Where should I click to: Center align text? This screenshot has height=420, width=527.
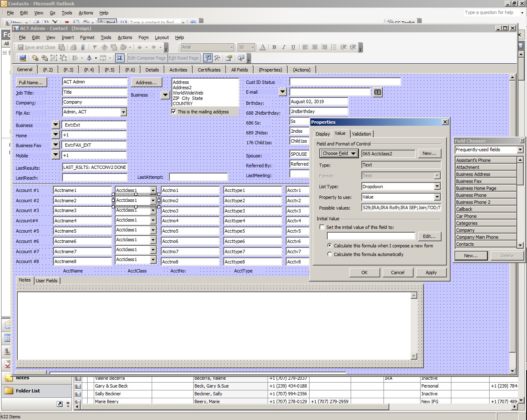pyautogui.click(x=315, y=47)
